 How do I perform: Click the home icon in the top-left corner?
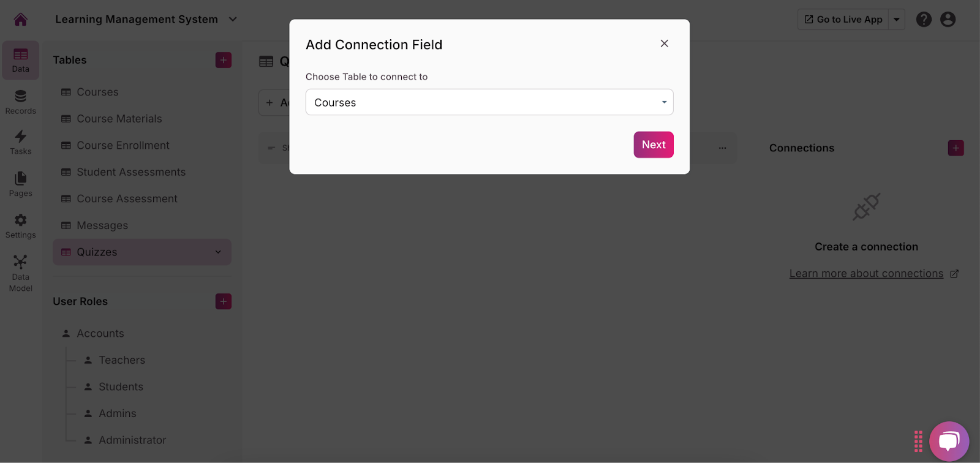pyautogui.click(x=21, y=20)
